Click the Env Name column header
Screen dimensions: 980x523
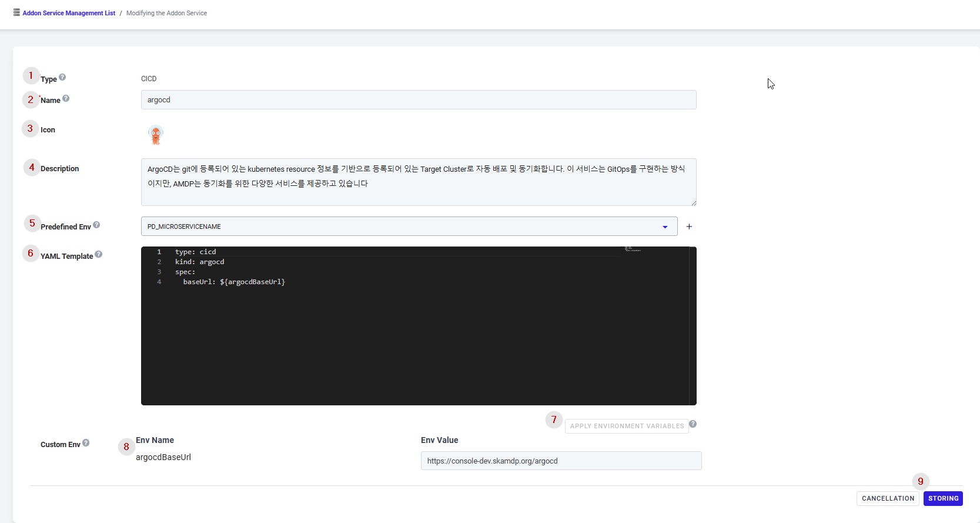pyautogui.click(x=155, y=440)
